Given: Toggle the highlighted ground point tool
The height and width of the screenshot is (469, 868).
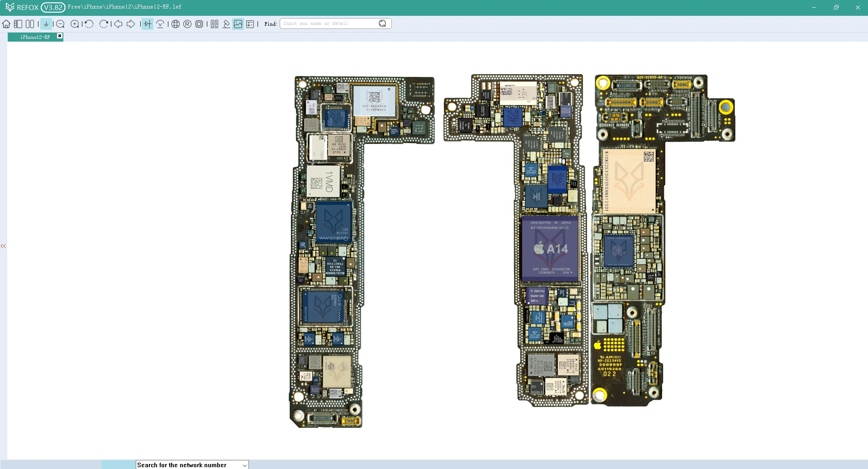Looking at the screenshot, I should pyautogui.click(x=46, y=24).
